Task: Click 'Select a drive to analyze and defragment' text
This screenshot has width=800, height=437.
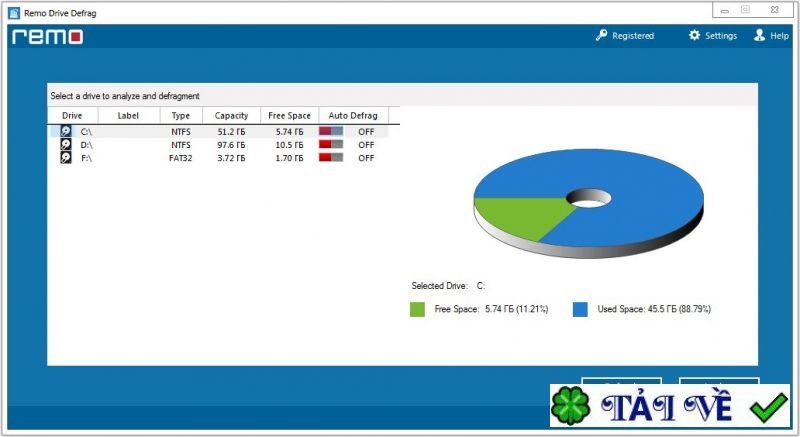Action: pos(124,96)
